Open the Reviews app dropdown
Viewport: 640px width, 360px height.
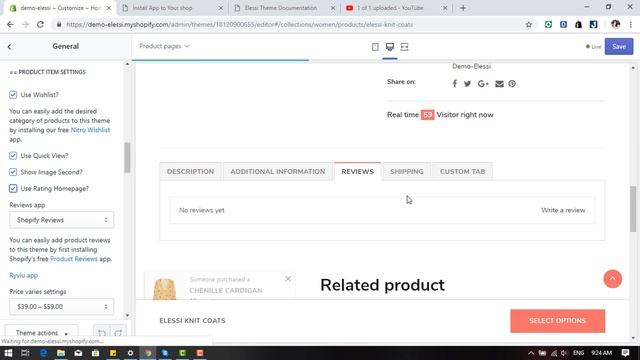pos(62,220)
